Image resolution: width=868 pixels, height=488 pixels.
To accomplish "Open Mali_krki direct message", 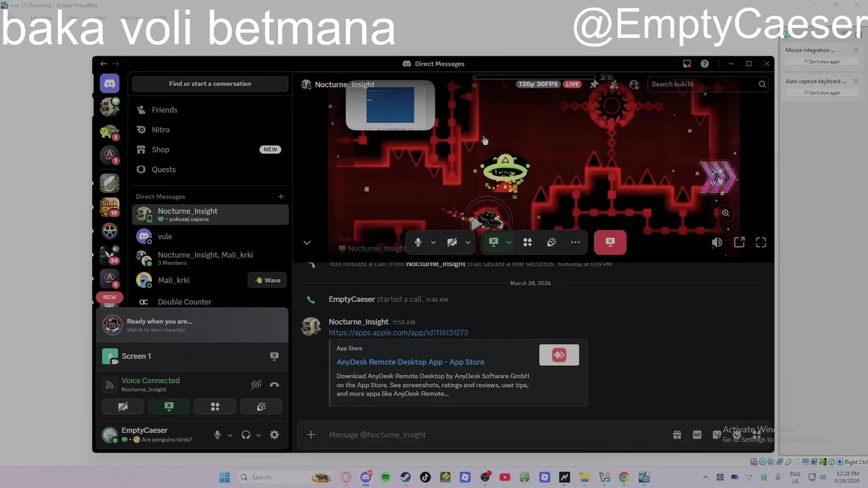I will tap(190, 280).
